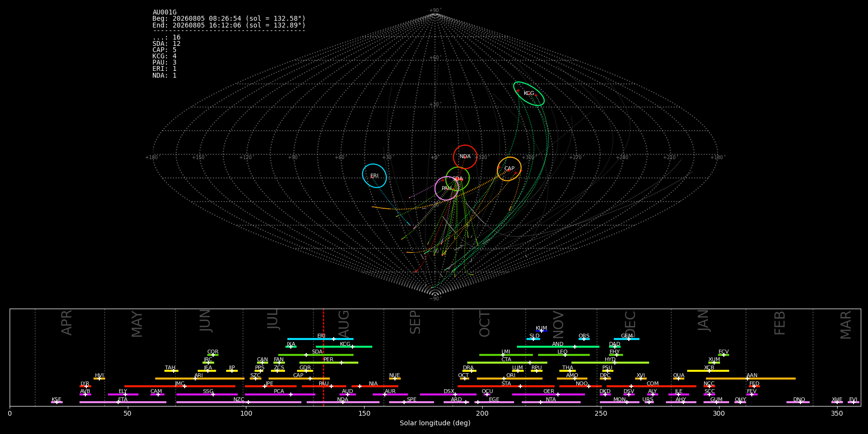Click the GEM shower bar in December
Viewport: 868px width, 434px height.
[626, 339]
